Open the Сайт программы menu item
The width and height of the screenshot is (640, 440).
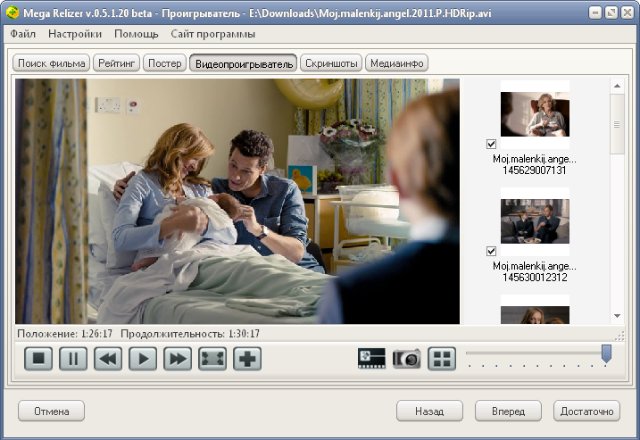pos(213,34)
